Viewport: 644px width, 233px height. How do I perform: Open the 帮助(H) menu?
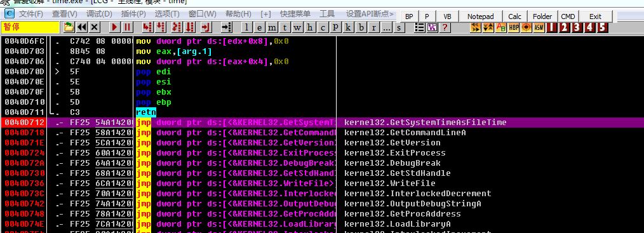pyautogui.click(x=238, y=13)
